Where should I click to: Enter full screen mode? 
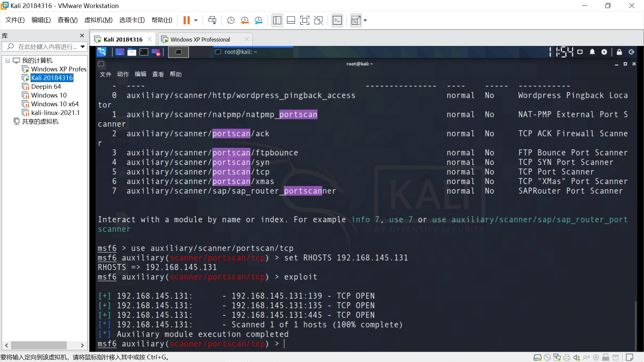point(305,20)
